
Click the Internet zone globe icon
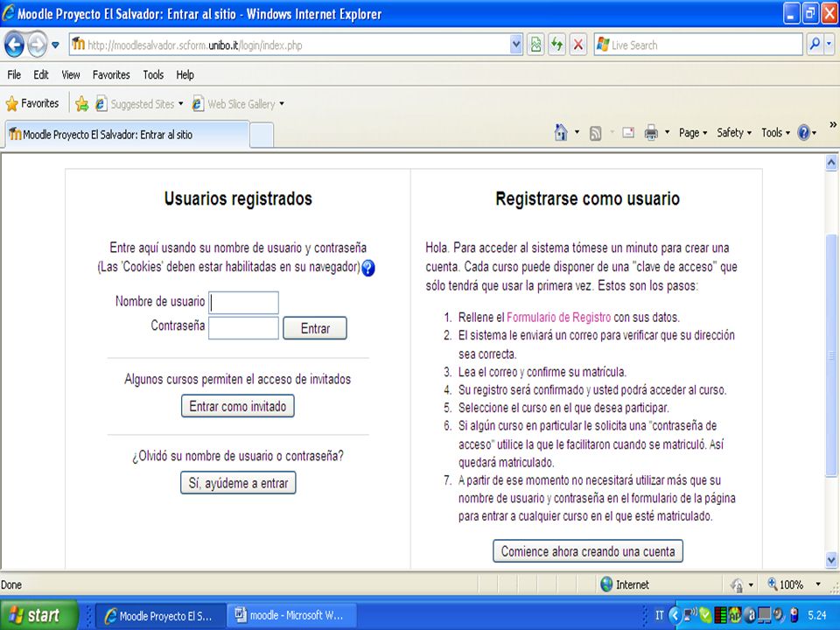click(606, 584)
